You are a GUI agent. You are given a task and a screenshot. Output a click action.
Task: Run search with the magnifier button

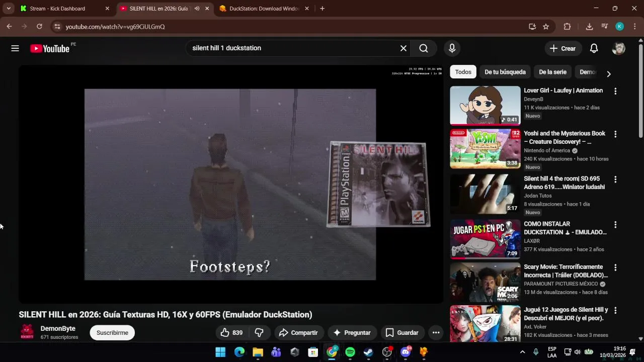click(x=424, y=48)
